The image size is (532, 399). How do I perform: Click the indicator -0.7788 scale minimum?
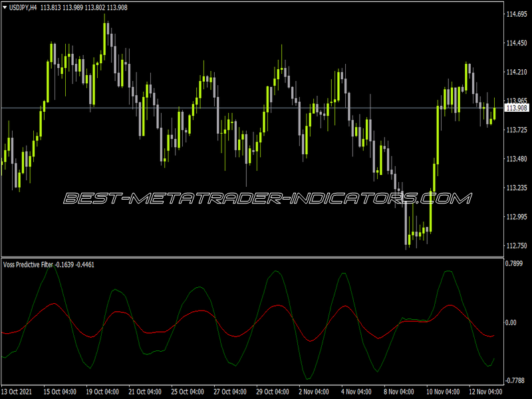pos(515,380)
